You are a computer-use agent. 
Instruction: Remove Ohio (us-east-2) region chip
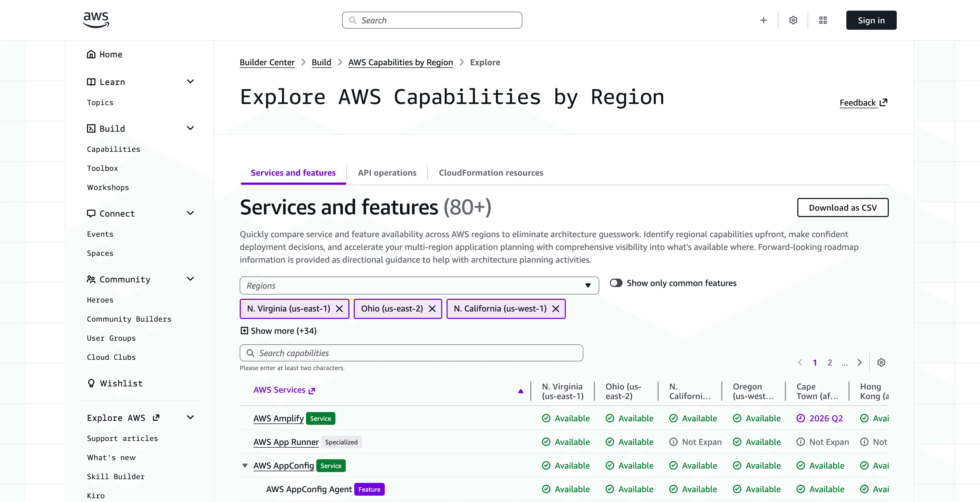coord(432,309)
